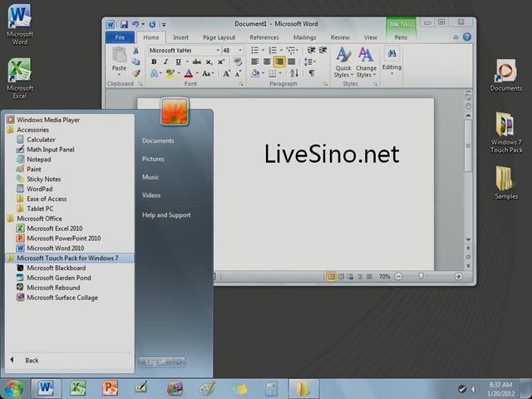
Task: Click the zoom slider handle
Action: (421, 276)
